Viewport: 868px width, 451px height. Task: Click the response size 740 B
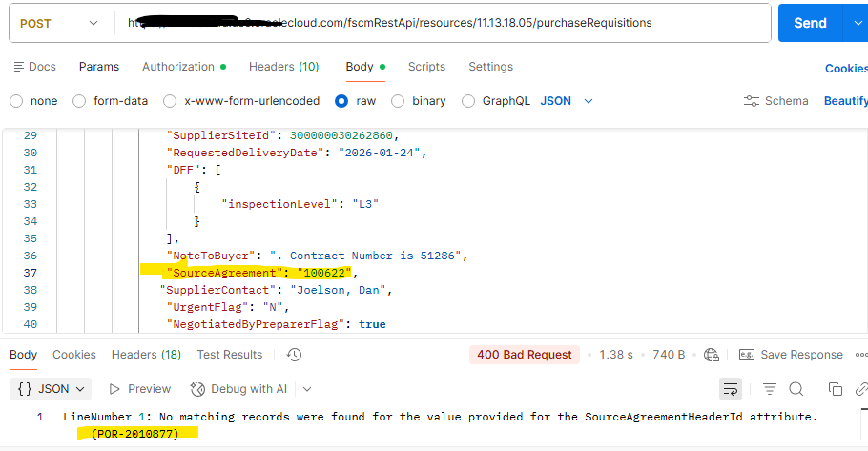click(669, 355)
